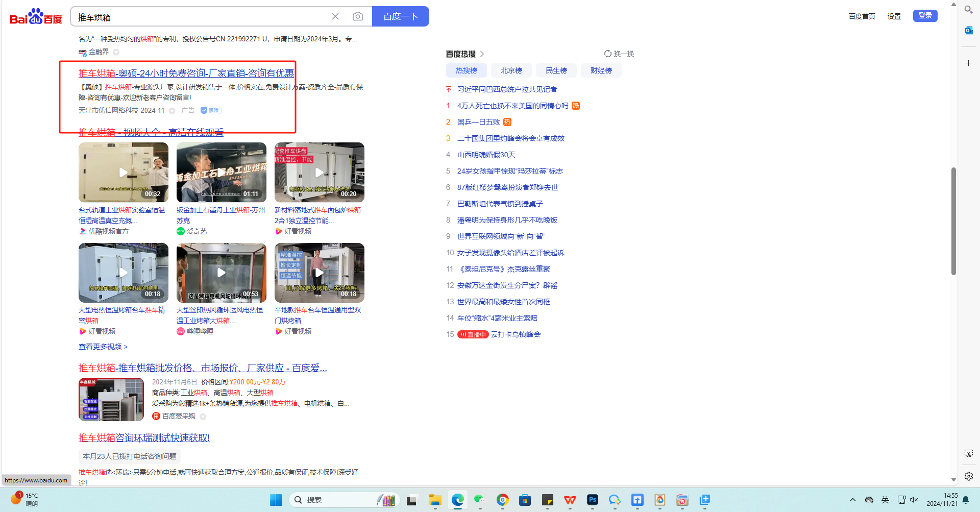This screenshot has height=512, width=980.
Task: Expand 百度热搜 chevron arrow
Action: [482, 54]
